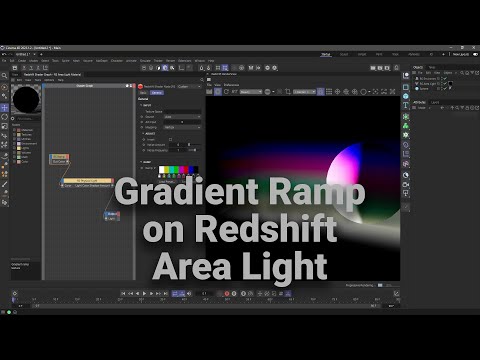Click the ramp gradient color bar
480x360 pixels.
tap(178, 170)
